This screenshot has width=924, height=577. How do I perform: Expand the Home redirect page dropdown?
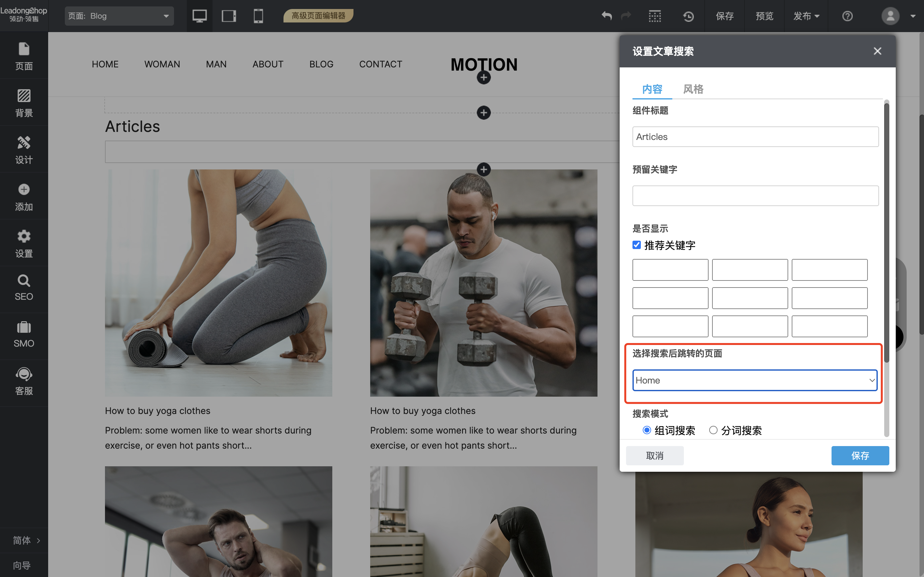[x=755, y=380]
